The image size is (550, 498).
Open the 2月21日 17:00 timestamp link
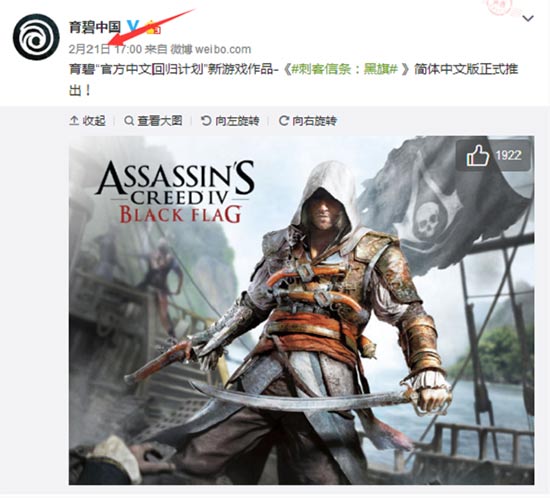click(105, 49)
